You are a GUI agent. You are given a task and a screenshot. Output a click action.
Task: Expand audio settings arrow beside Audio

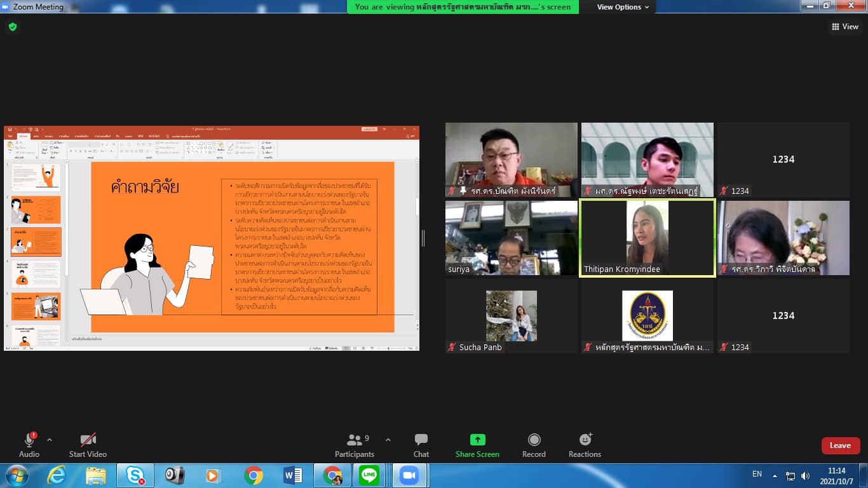(50, 440)
